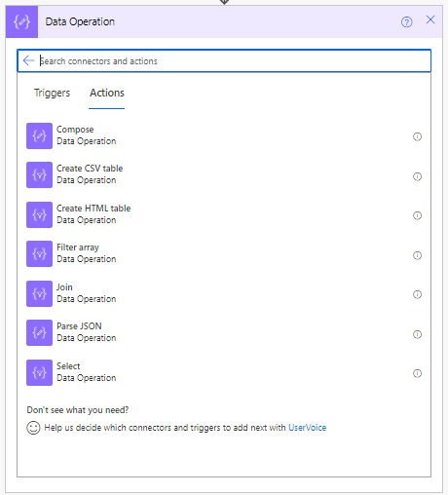Choose the Create CSV table action
This screenshot has width=448, height=495.
pos(90,169)
